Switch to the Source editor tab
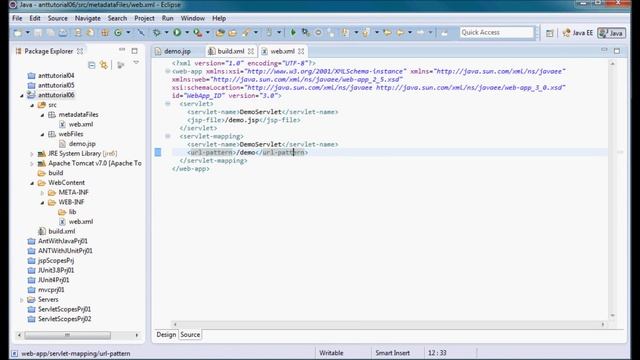640x360 pixels. pyautogui.click(x=190, y=335)
